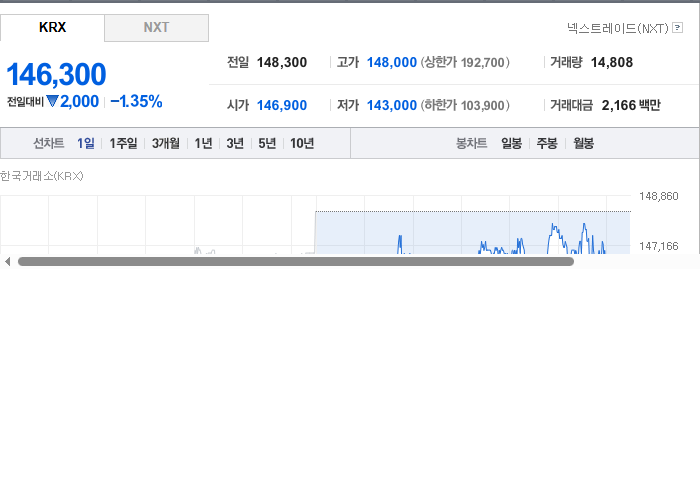Click the horizontal scrollbar thumb
Screen dimensions: 700x490
[x=296, y=262]
